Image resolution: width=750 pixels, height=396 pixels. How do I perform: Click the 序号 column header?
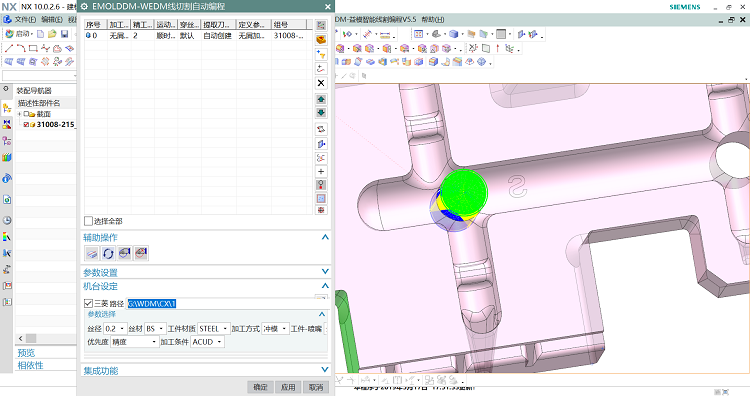click(96, 24)
